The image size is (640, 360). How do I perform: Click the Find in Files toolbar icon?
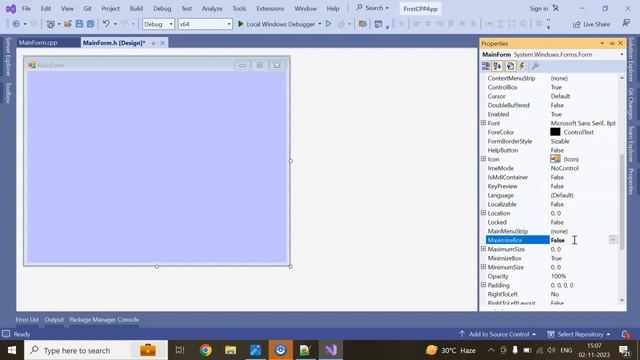[362, 24]
